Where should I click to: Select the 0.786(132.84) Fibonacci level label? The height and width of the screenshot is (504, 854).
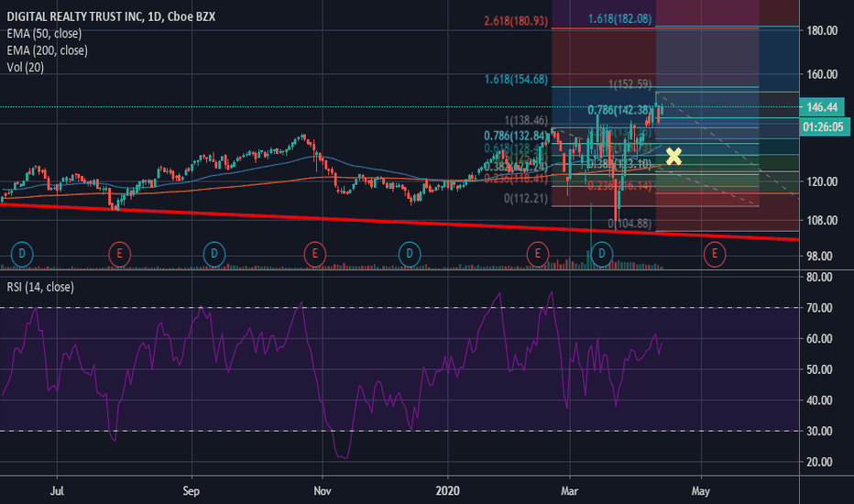(516, 136)
